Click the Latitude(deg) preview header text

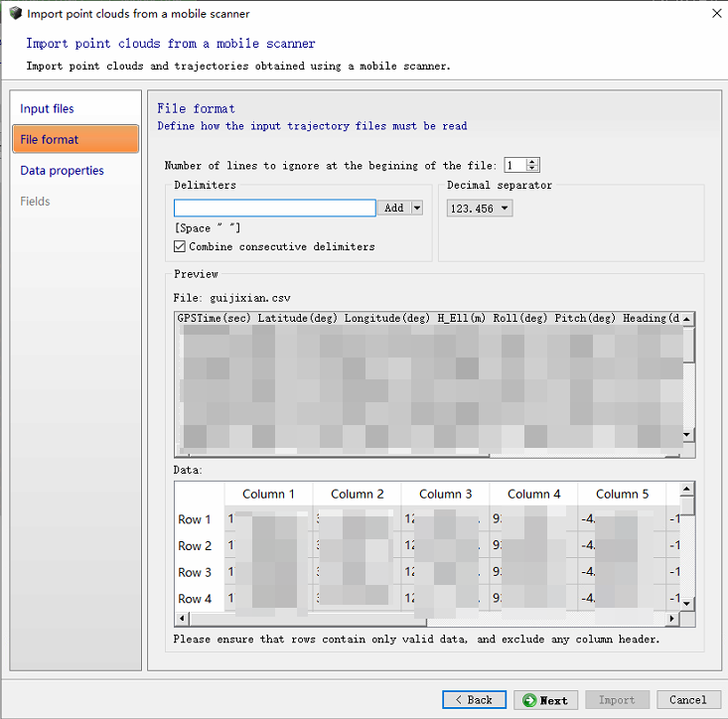(x=297, y=318)
